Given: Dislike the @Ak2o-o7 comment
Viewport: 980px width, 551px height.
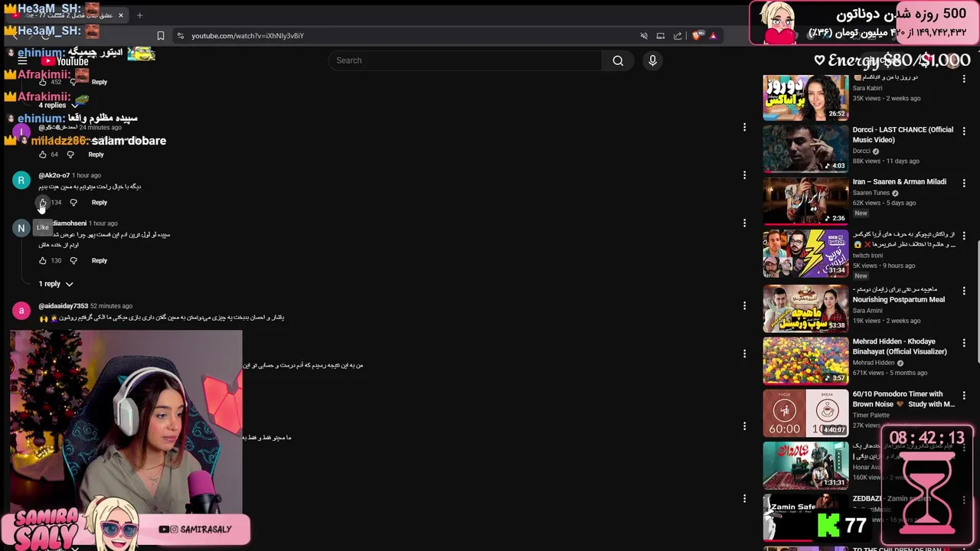Looking at the screenshot, I should 73,202.
